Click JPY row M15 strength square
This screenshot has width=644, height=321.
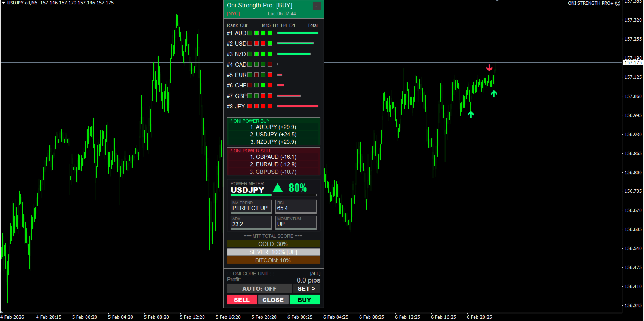pos(250,106)
